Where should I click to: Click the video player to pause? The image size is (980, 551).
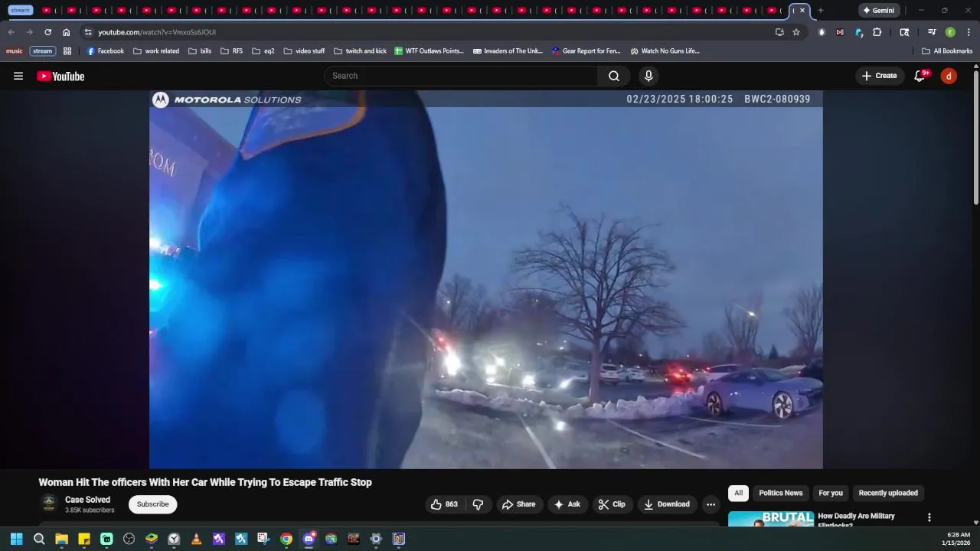(x=485, y=279)
